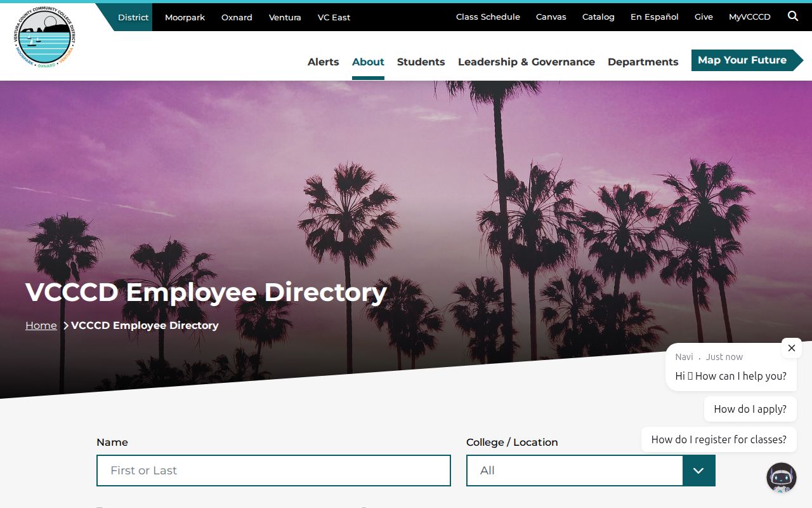The image size is (812, 508).
Task: Open the Class Schedule link
Action: coord(488,17)
